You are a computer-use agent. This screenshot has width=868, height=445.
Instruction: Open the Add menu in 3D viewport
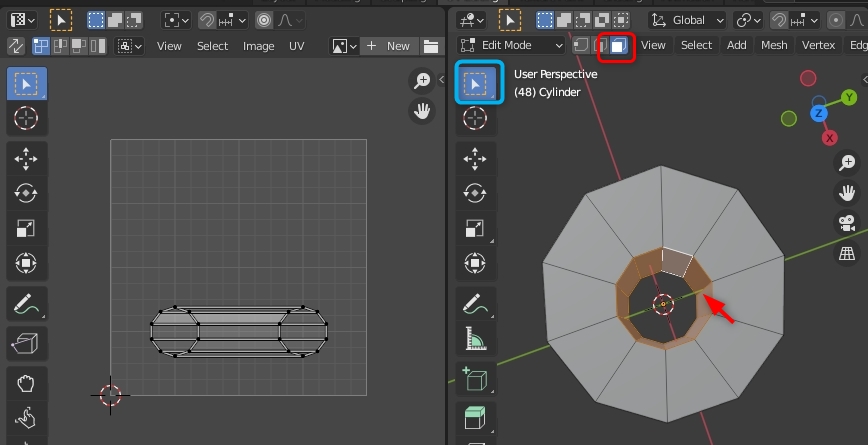[736, 45]
